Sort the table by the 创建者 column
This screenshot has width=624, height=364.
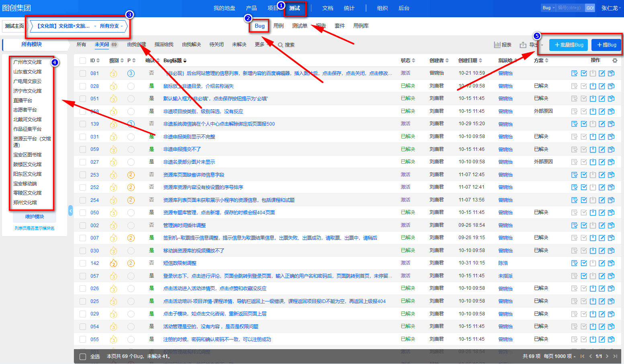(439, 61)
